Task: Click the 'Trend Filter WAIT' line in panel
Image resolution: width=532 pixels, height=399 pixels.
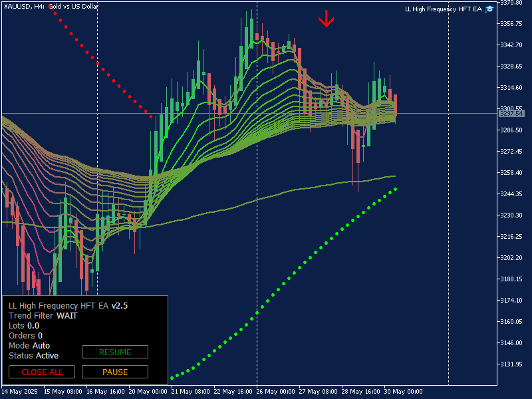Action: click(x=43, y=315)
